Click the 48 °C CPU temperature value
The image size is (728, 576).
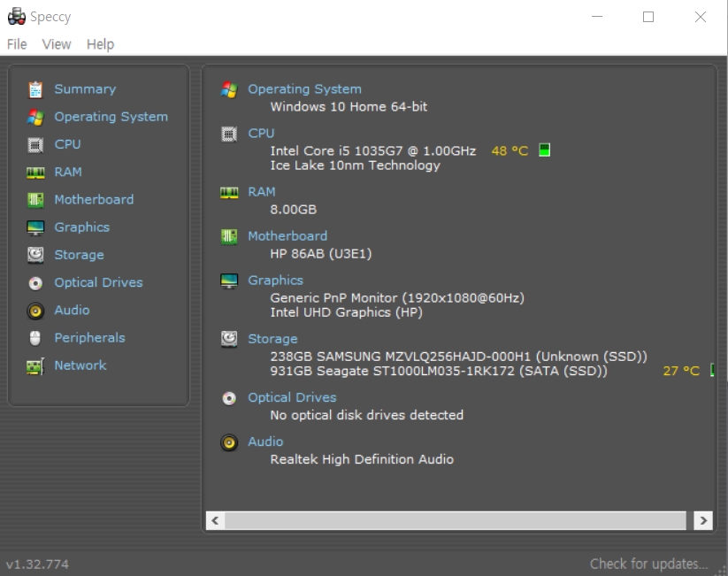pyautogui.click(x=510, y=151)
